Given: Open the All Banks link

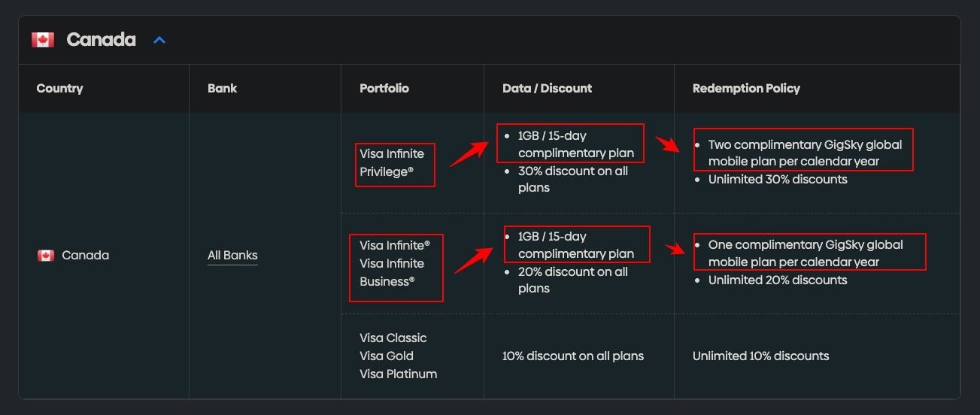Looking at the screenshot, I should (x=232, y=256).
